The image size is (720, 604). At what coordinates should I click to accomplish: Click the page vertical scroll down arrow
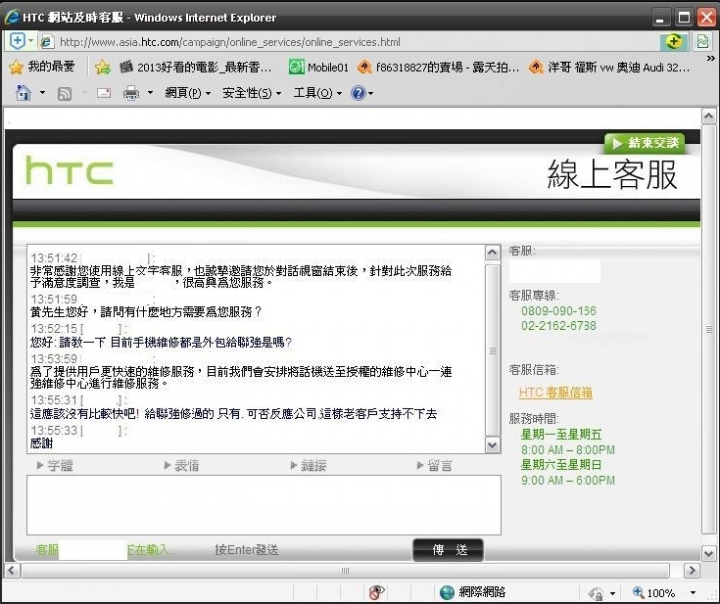coord(709,553)
